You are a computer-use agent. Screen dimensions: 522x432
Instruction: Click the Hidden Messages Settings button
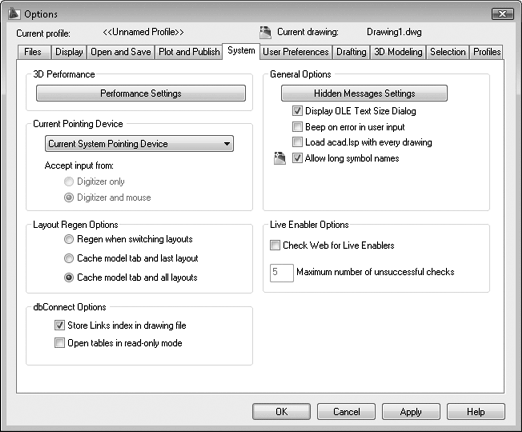pos(364,93)
